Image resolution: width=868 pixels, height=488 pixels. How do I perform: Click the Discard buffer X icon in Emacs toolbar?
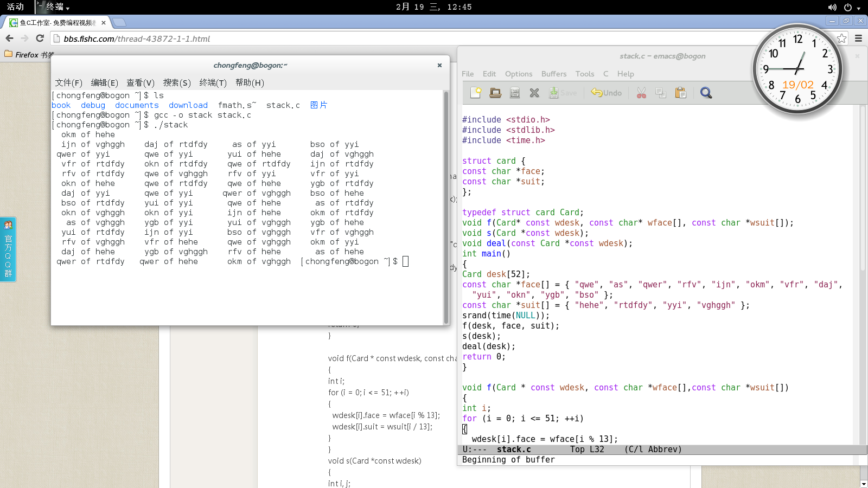[x=534, y=93]
